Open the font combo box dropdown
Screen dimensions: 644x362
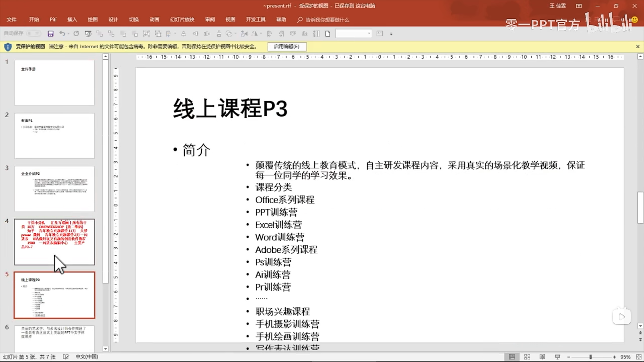tap(369, 34)
